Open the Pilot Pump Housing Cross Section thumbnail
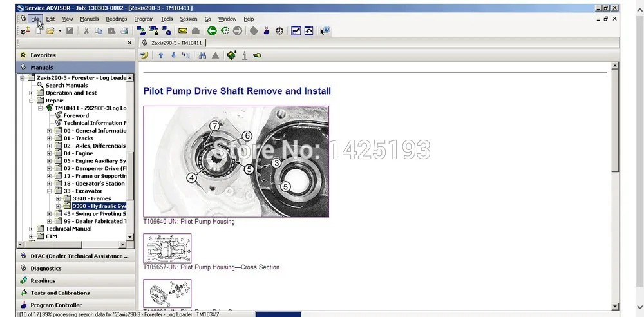 pyautogui.click(x=167, y=248)
